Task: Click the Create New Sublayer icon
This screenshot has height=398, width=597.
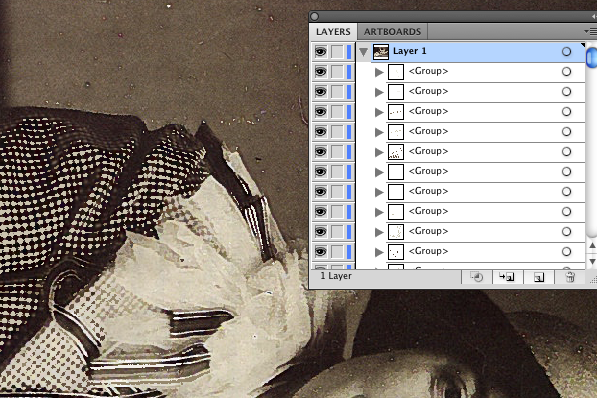Action: 507,277
